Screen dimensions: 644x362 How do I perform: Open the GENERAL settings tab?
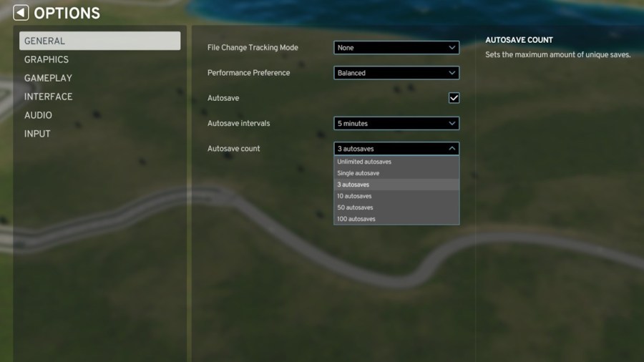(99, 41)
